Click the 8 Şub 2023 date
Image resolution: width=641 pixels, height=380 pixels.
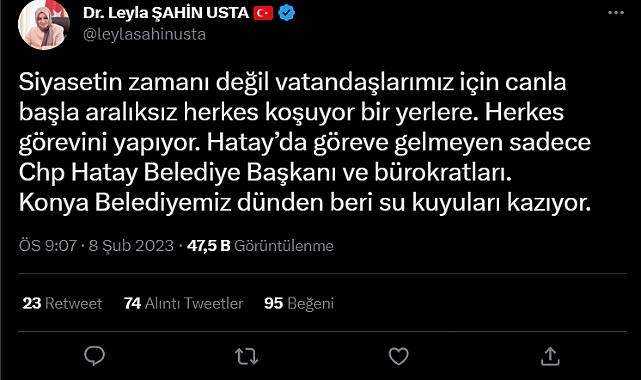(x=131, y=246)
